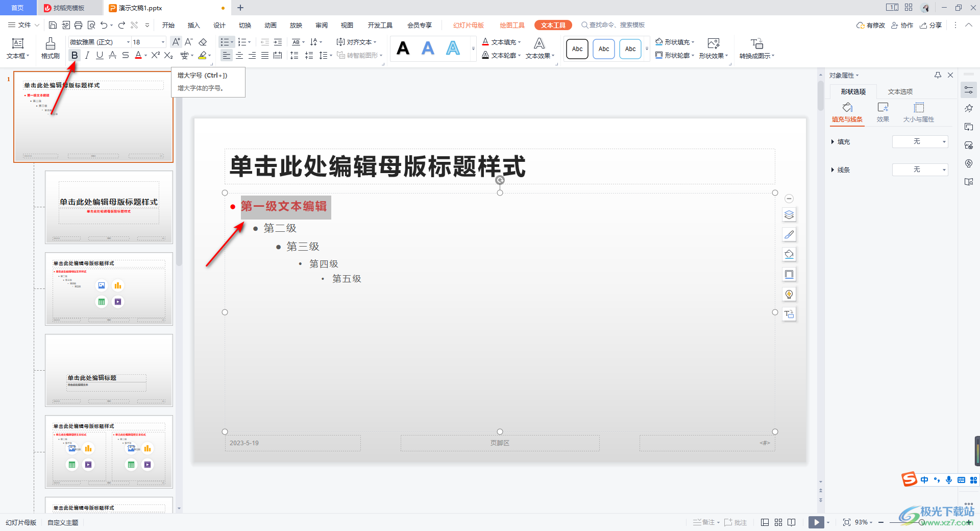Print the document via printer icon
Screen dimensions: 980x531
78,25
